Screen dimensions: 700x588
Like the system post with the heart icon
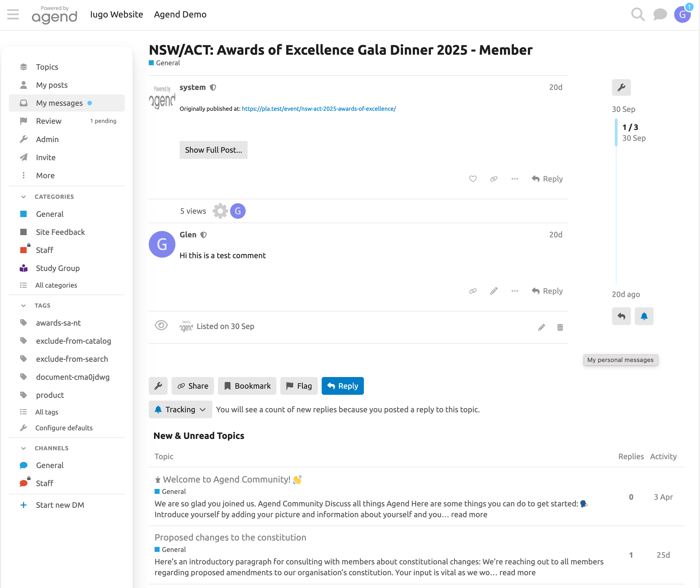tap(473, 179)
